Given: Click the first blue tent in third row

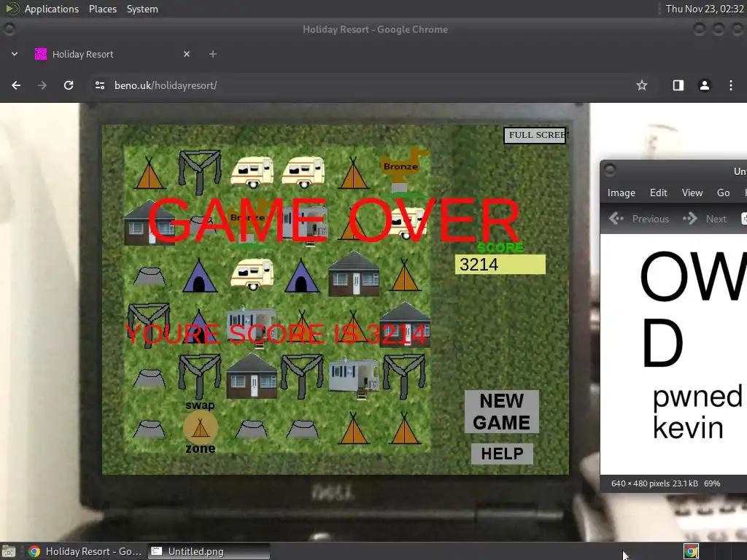Looking at the screenshot, I should (x=200, y=275).
